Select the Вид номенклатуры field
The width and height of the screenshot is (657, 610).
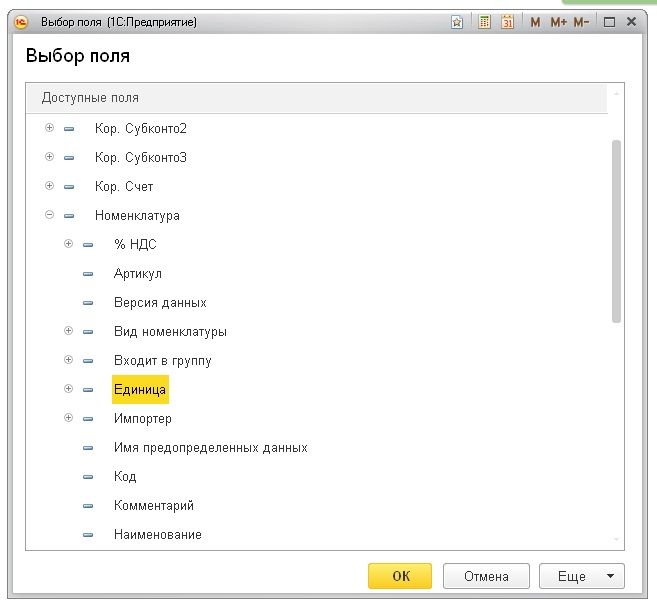click(170, 331)
